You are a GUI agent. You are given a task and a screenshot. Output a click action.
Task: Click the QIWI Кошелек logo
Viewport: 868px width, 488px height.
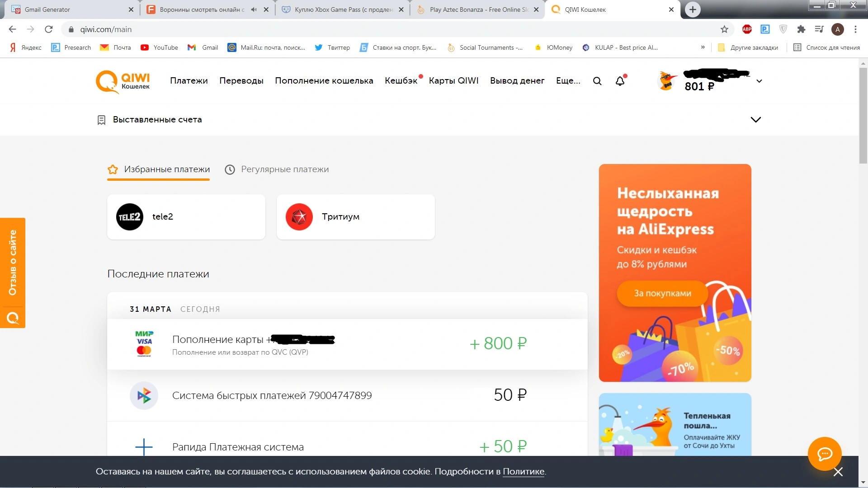pos(123,81)
